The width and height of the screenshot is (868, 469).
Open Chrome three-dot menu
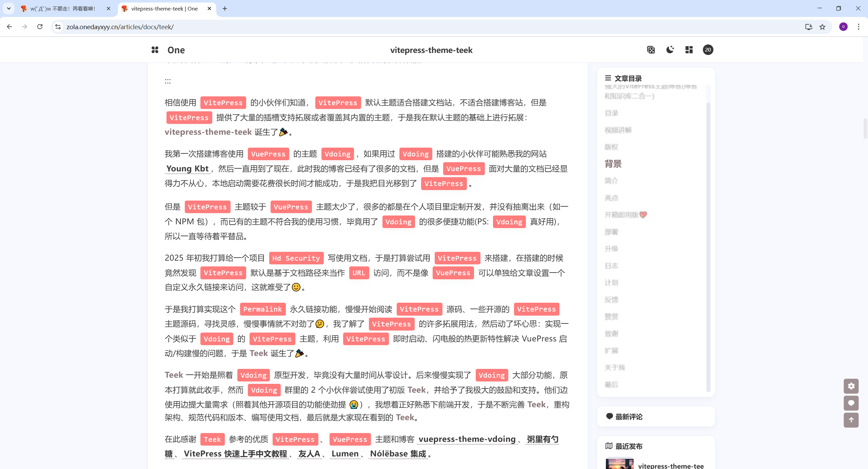pos(859,27)
